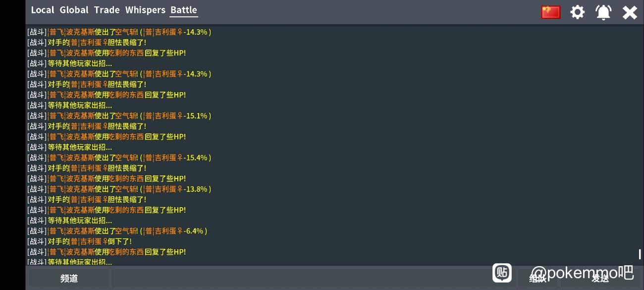
Task: Click the 组队 team button
Action: [538, 279]
